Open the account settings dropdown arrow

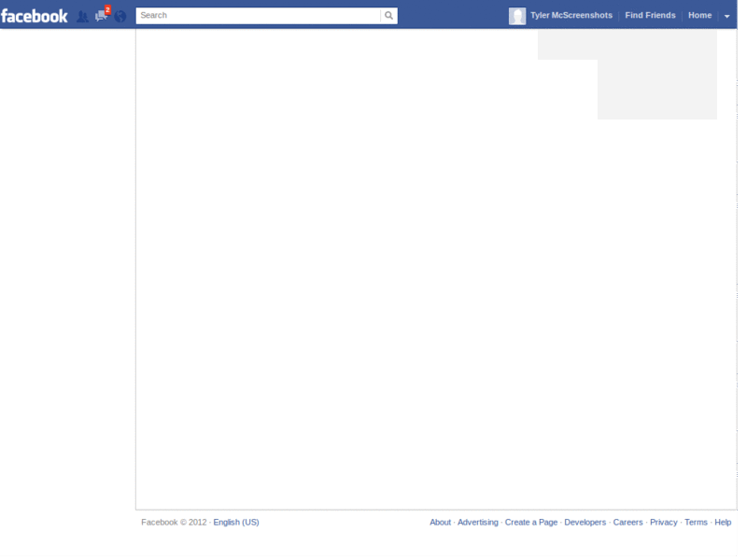pos(727,15)
